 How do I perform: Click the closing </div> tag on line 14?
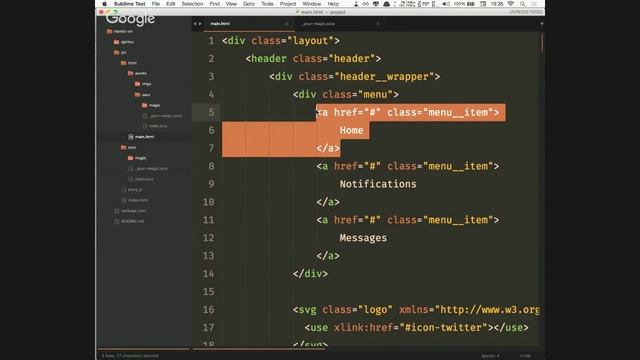[310, 274]
